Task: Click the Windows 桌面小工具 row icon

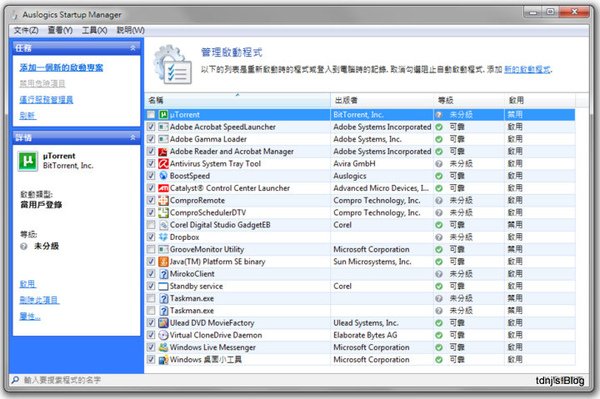Action: pyautogui.click(x=163, y=360)
